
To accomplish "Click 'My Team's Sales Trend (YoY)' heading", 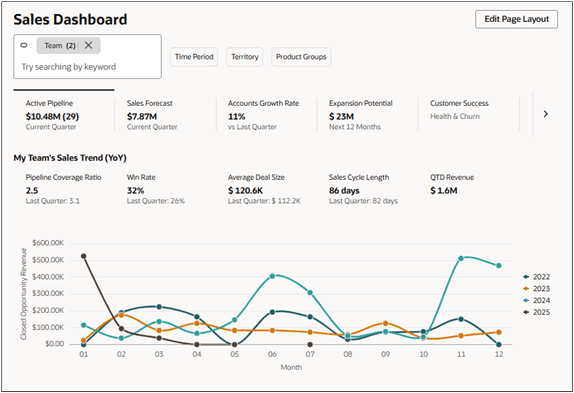I will click(70, 158).
